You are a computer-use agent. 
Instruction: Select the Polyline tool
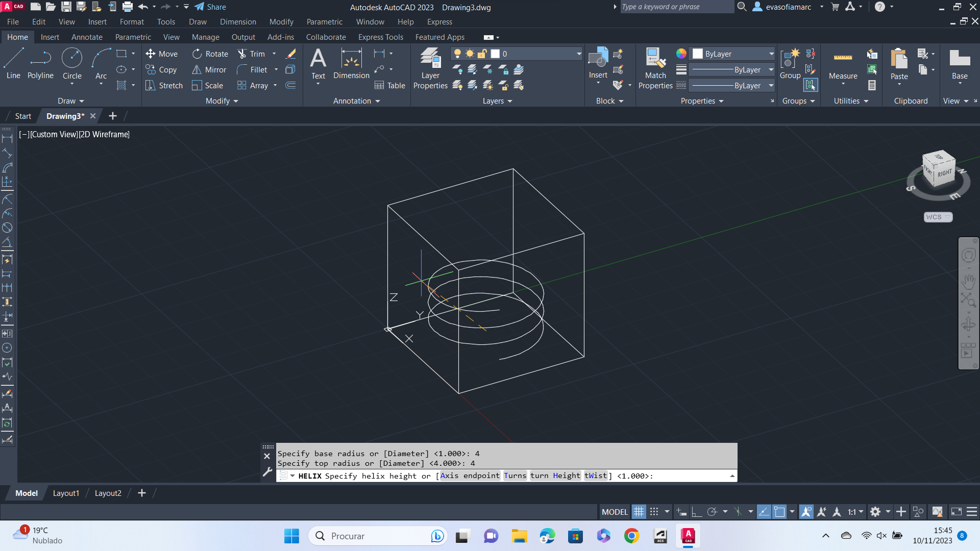coord(40,64)
